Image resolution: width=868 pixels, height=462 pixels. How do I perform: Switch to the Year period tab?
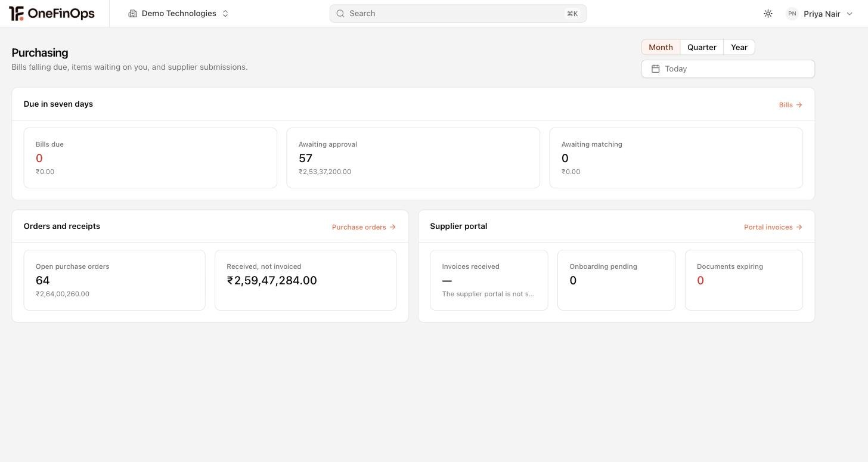click(739, 47)
